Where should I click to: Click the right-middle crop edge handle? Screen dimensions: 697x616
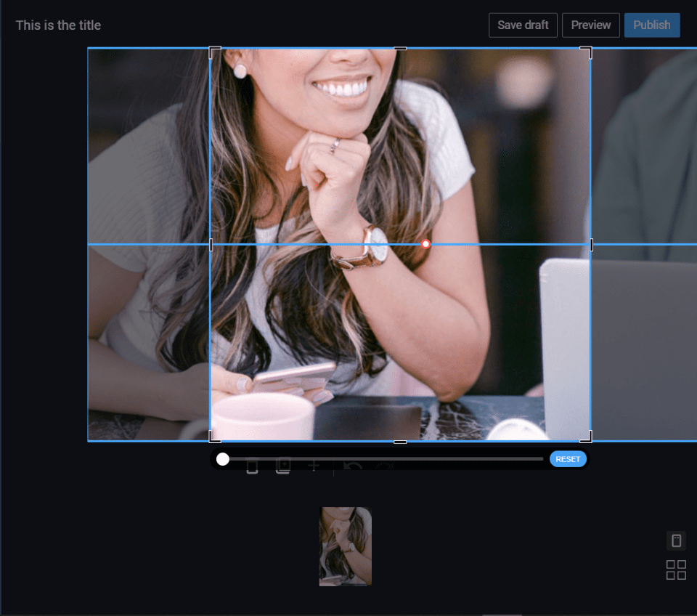pos(591,245)
